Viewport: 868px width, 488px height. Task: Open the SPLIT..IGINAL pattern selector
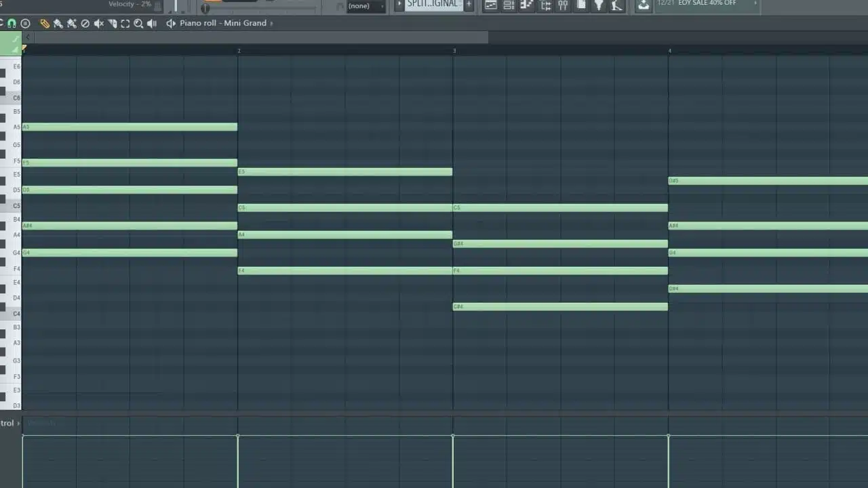[433, 4]
